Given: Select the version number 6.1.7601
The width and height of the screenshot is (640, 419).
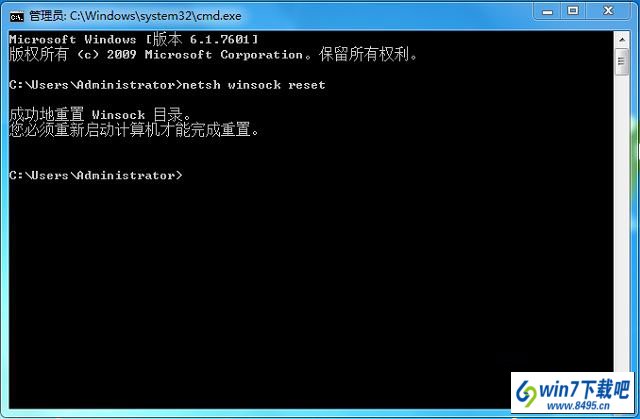Looking at the screenshot, I should point(220,39).
